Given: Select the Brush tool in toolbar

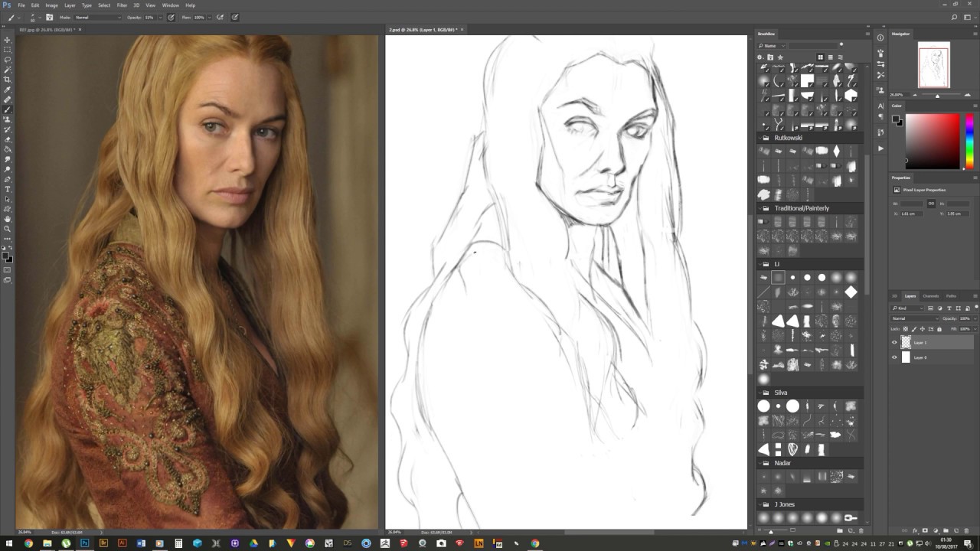Looking at the screenshot, I should tap(8, 109).
